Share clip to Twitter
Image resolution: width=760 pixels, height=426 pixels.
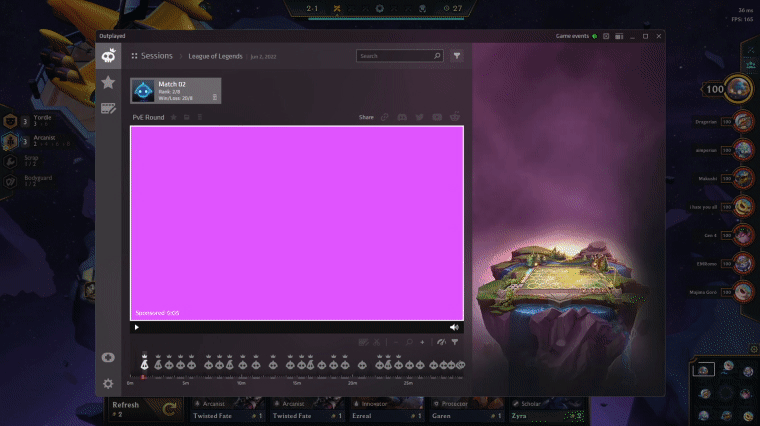pos(419,117)
